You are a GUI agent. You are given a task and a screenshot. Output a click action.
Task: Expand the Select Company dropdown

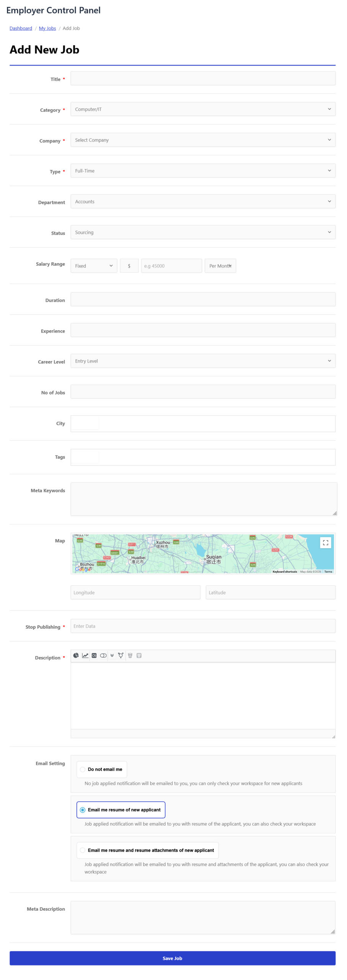(203, 140)
